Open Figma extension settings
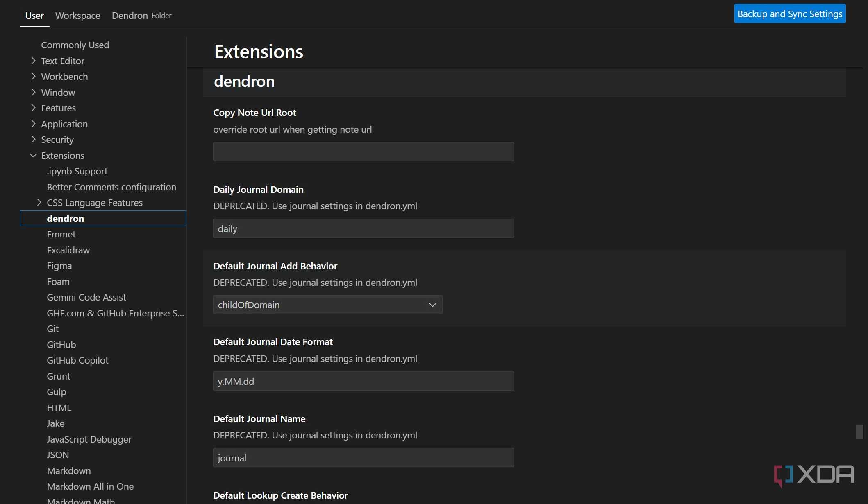Image resolution: width=868 pixels, height=504 pixels. [x=59, y=266]
